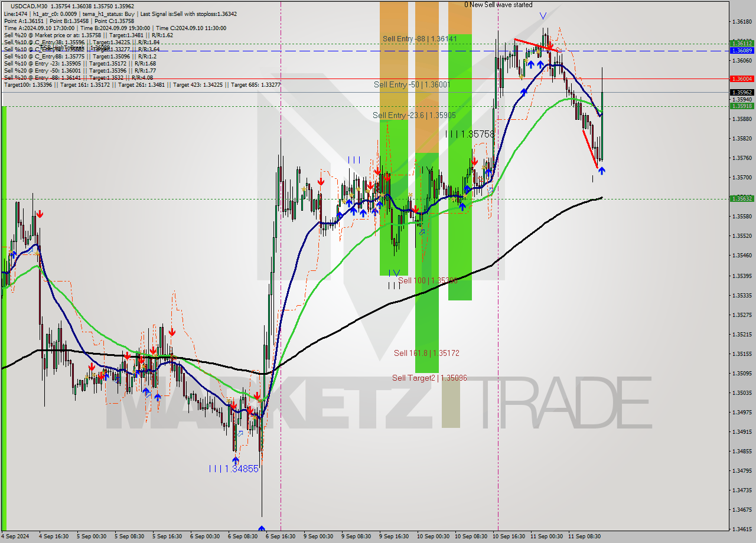Click the 'Target100: 1.35396' targets line
Viewport: 756px width, 543px height.
(x=142, y=85)
